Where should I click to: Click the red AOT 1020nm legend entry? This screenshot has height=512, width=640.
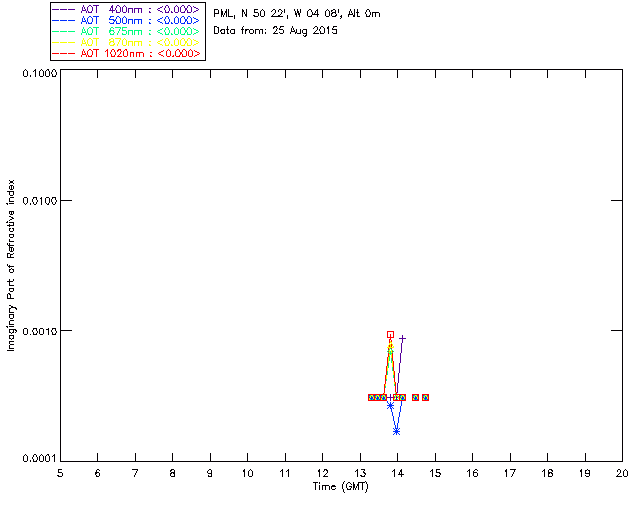pos(127,53)
